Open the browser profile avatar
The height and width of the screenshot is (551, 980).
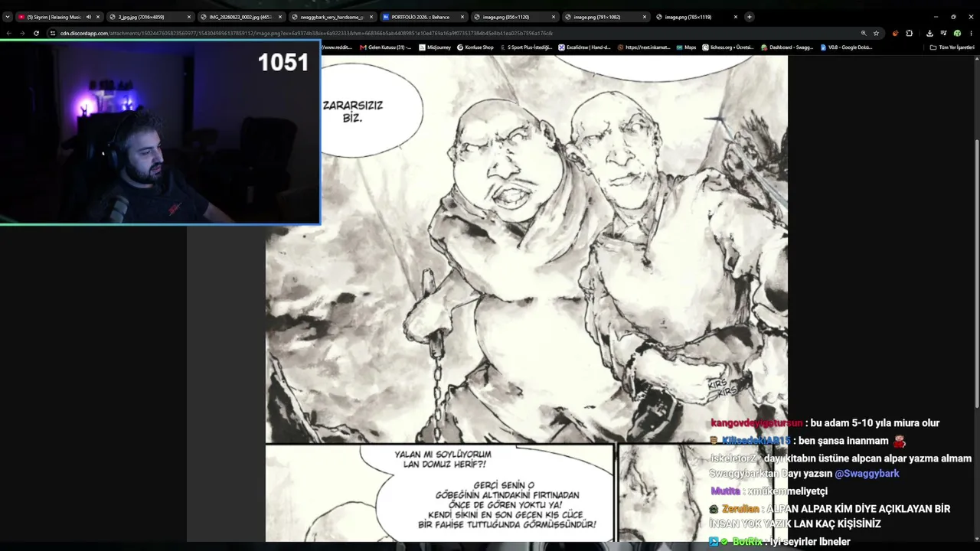coord(957,33)
